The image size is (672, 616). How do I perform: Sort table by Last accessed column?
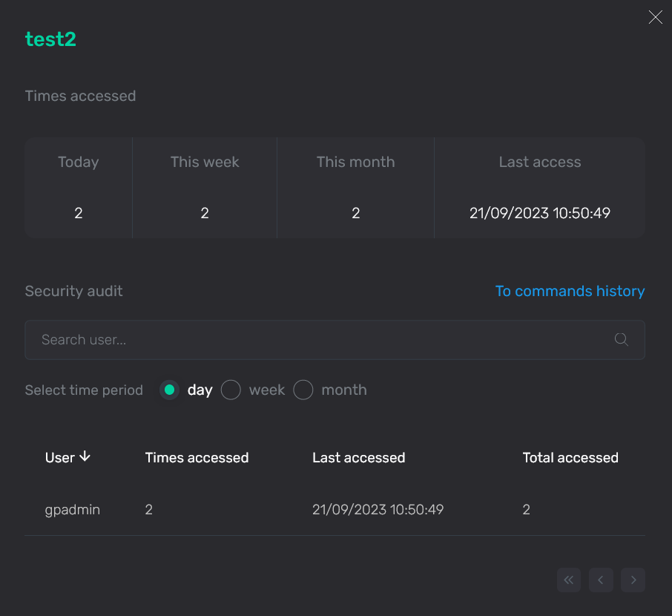(358, 457)
